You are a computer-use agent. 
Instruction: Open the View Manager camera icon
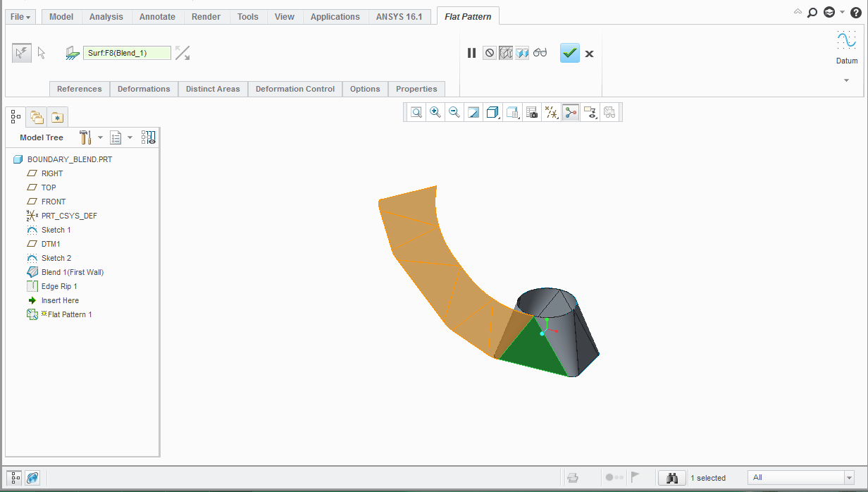coord(532,112)
